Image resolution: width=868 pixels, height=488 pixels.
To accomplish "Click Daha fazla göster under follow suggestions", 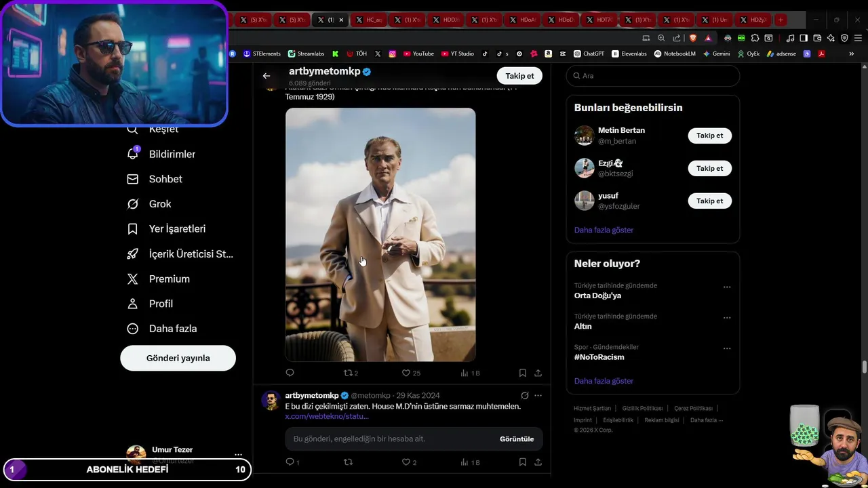I will pyautogui.click(x=604, y=230).
